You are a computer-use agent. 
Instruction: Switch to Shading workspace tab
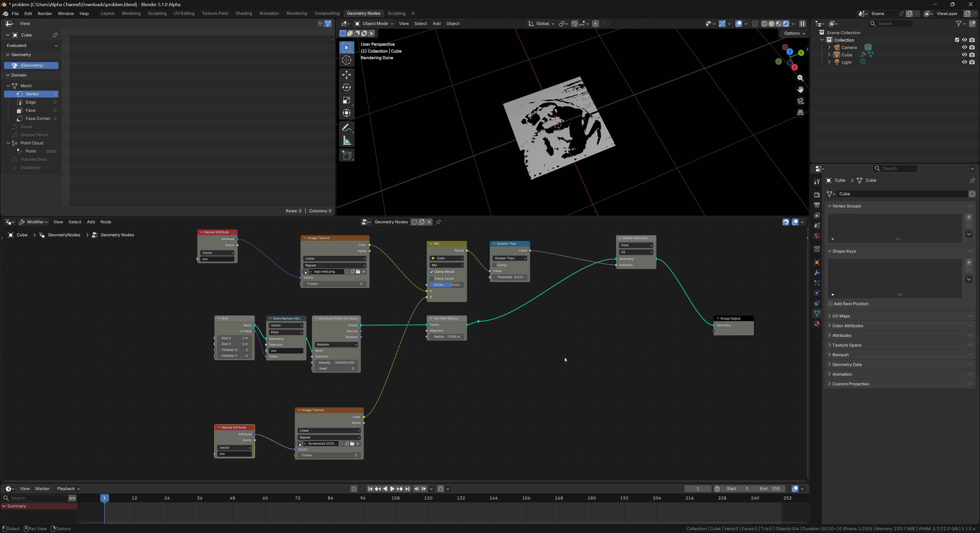(x=243, y=13)
